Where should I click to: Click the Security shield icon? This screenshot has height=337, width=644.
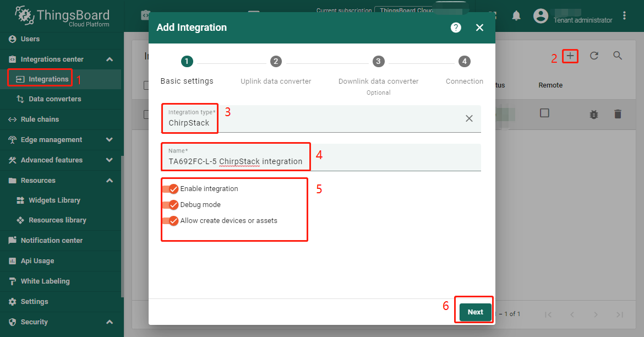click(x=12, y=322)
